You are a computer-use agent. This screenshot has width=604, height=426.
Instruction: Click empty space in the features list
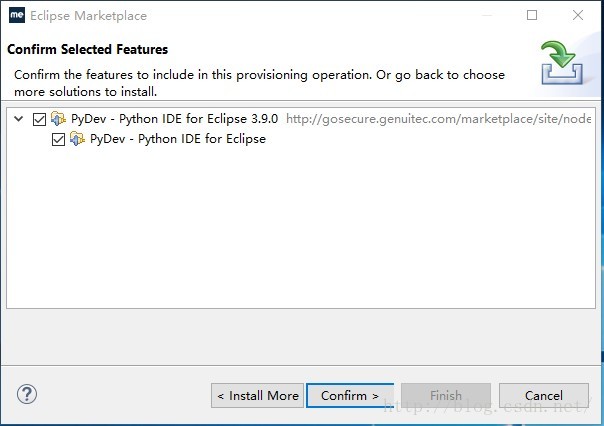(300, 230)
